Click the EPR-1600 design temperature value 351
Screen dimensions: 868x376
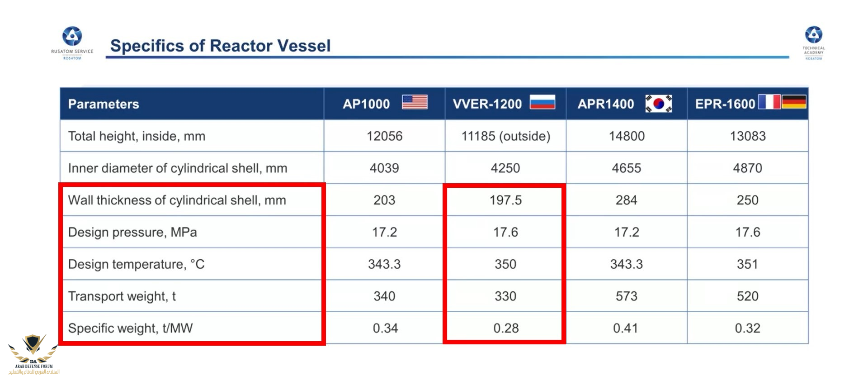(x=748, y=264)
